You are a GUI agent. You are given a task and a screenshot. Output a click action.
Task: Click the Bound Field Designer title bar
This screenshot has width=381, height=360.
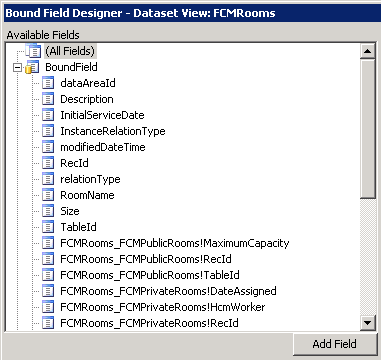pyautogui.click(x=192, y=13)
